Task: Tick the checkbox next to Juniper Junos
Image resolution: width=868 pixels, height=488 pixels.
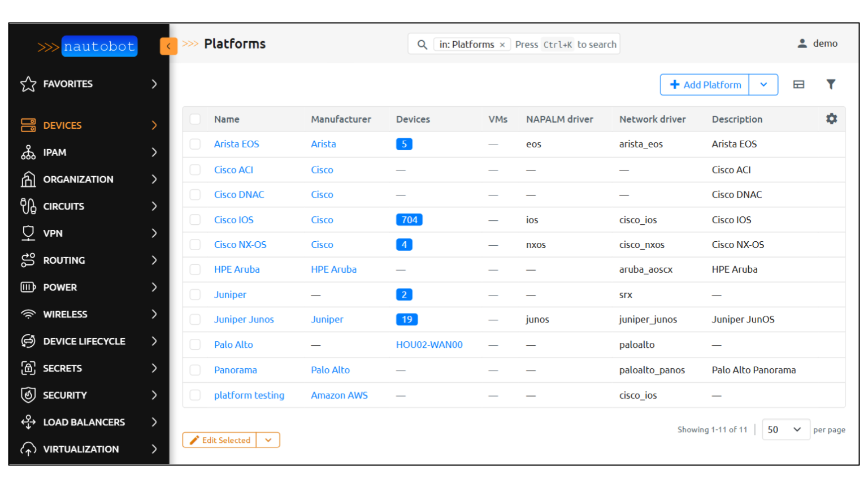Action: pyautogui.click(x=195, y=319)
